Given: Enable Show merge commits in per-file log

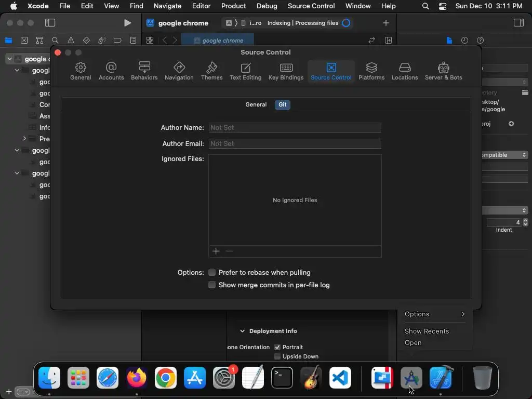Looking at the screenshot, I should pyautogui.click(x=212, y=285).
